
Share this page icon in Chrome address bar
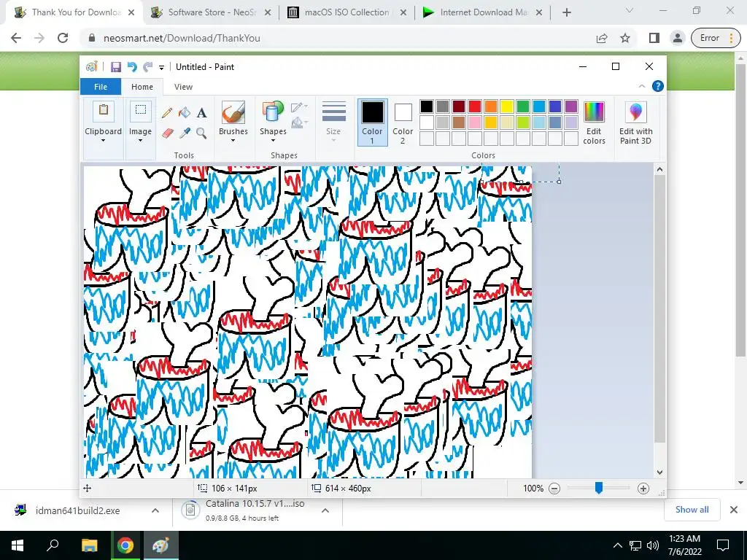click(x=602, y=38)
